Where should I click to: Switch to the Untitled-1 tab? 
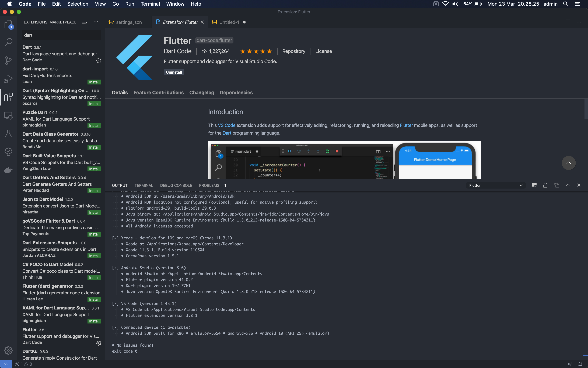pyautogui.click(x=229, y=22)
